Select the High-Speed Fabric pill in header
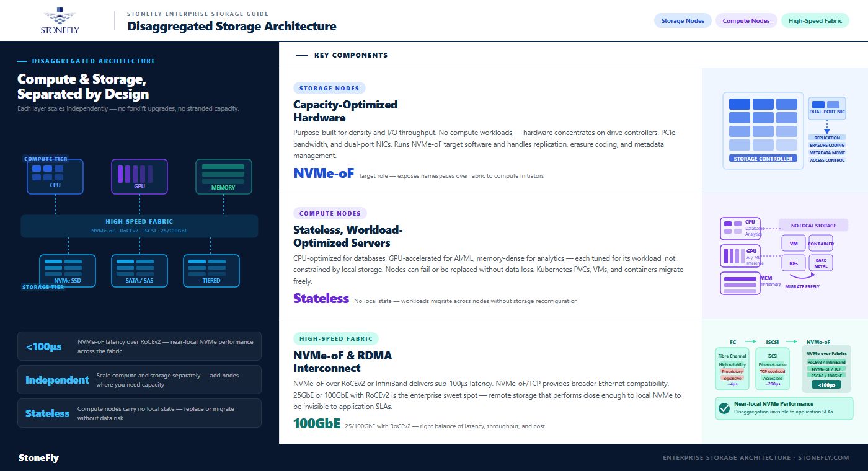868x471 pixels. (815, 20)
